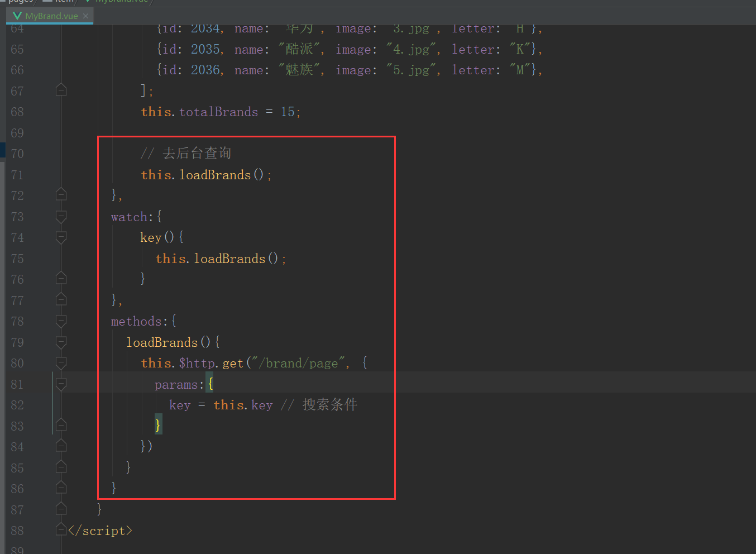
Task: Click highlighted opening brace after params
Action: pyautogui.click(x=210, y=384)
